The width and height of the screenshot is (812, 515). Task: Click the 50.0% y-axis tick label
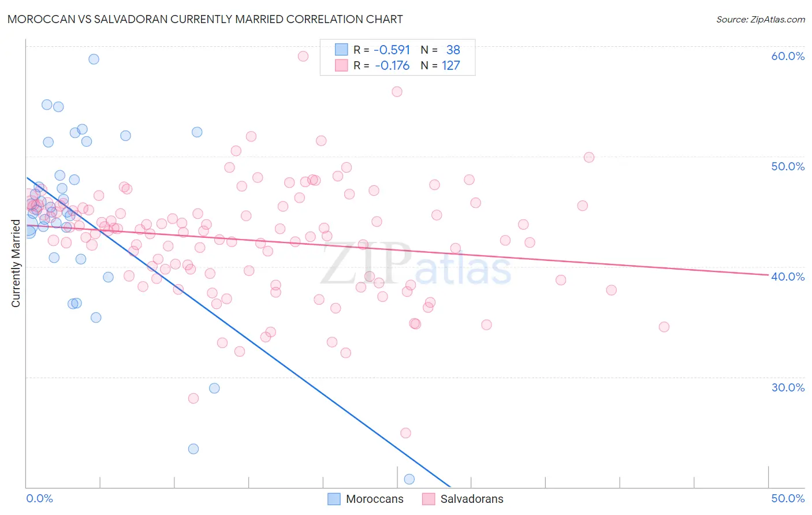pyautogui.click(x=788, y=166)
